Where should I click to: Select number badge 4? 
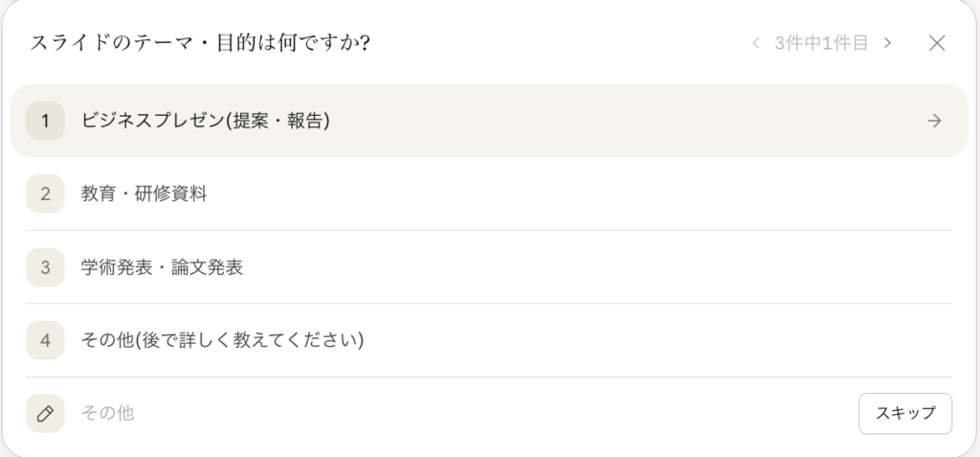coord(45,340)
